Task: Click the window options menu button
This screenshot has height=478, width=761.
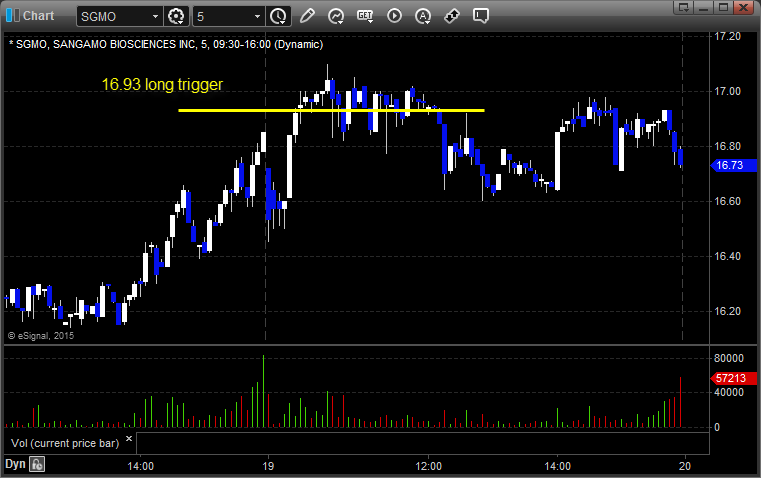Action: point(684,7)
